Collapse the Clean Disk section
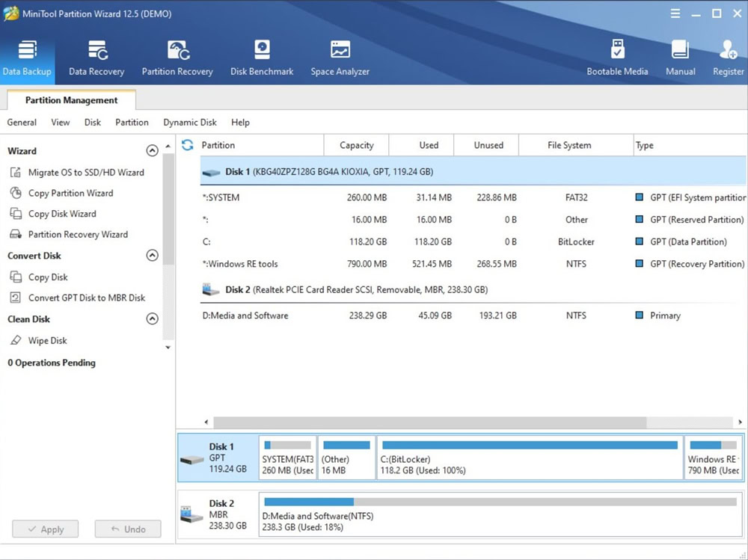Screen dimensions: 748x560 tap(152, 319)
